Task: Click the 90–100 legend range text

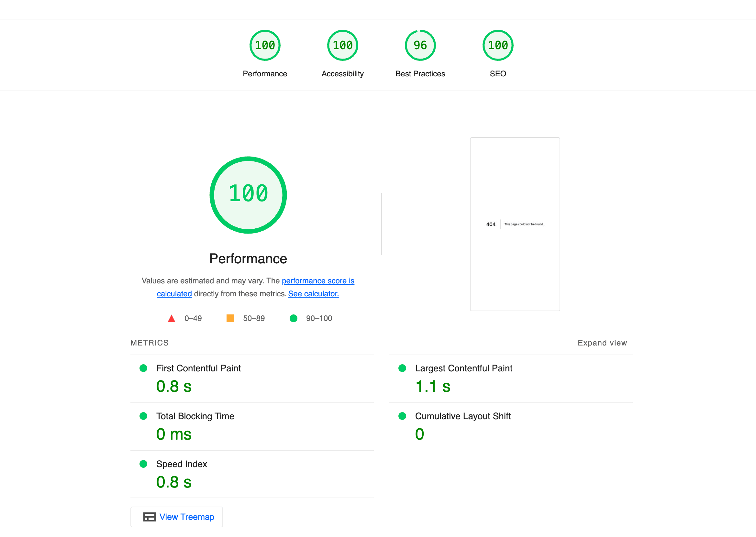Action: click(319, 318)
